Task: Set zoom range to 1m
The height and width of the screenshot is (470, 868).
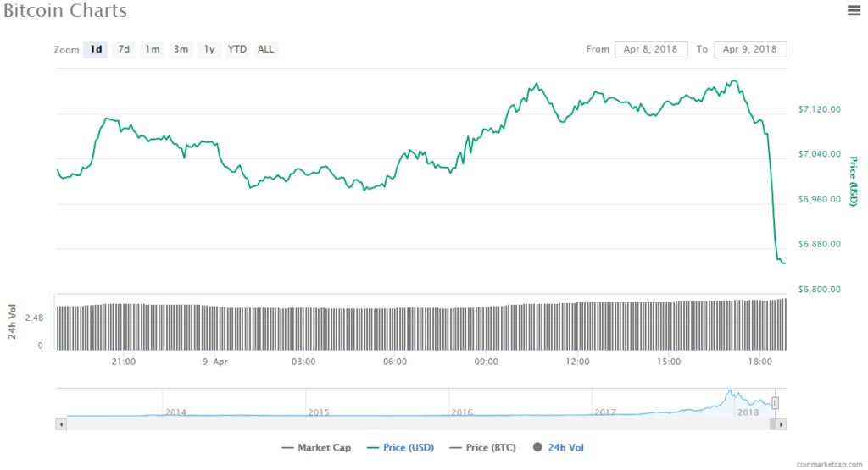Action: pos(153,49)
